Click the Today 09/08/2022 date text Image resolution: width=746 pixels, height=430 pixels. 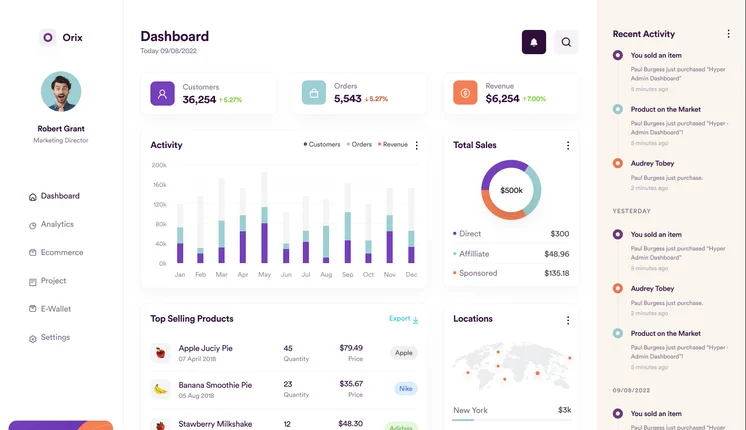(x=168, y=51)
